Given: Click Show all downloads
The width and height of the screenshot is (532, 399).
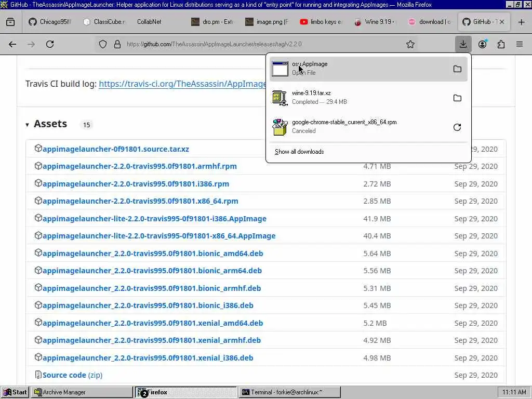Looking at the screenshot, I should [299, 152].
